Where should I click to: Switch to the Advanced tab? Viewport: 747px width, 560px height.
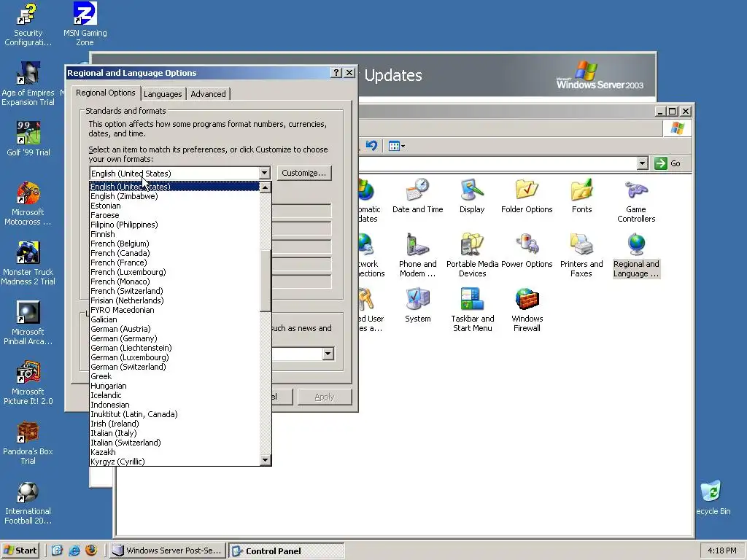208,94
